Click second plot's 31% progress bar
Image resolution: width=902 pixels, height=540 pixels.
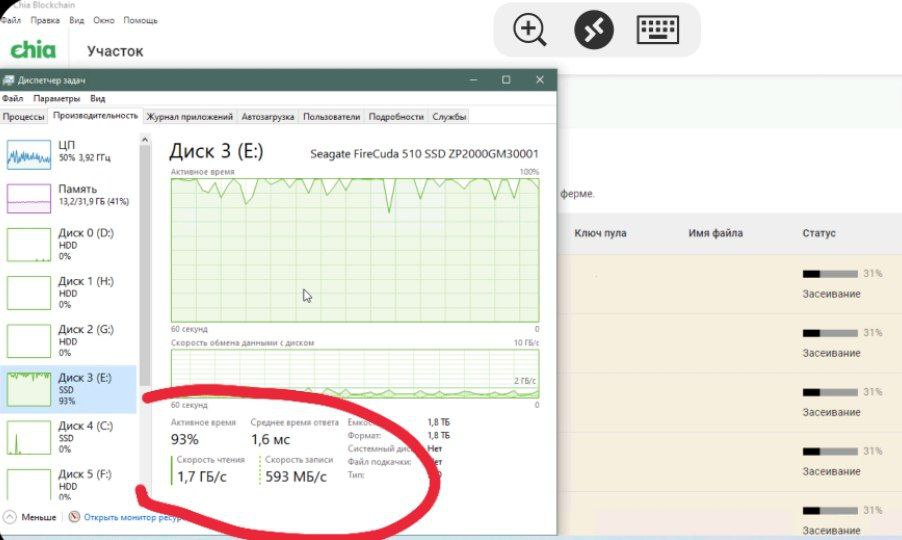click(x=830, y=333)
